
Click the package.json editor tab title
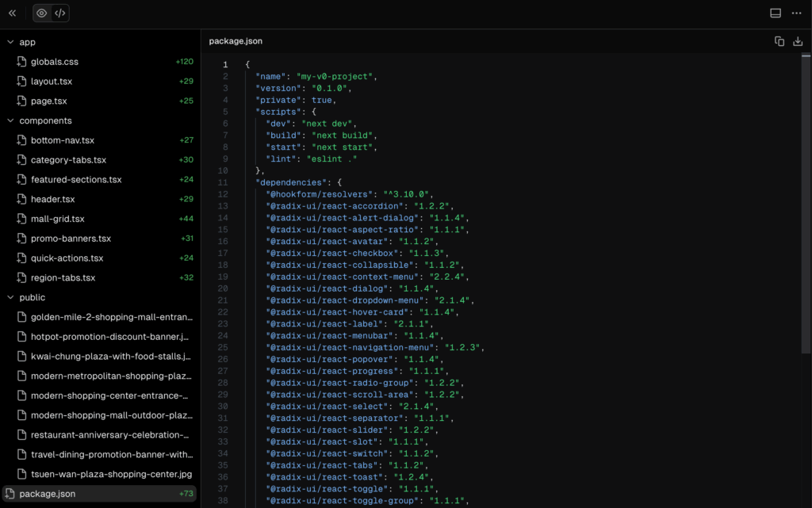click(x=236, y=41)
